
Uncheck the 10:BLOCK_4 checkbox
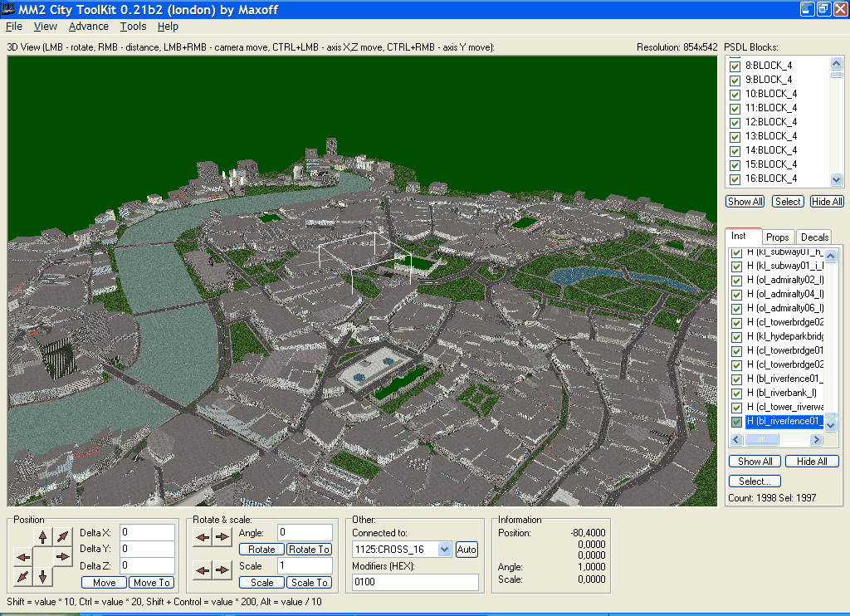735,94
